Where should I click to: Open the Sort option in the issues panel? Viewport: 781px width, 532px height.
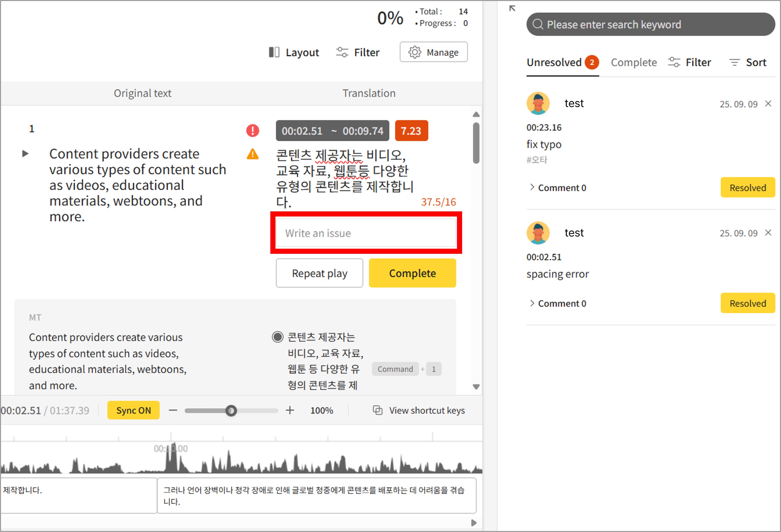748,62
